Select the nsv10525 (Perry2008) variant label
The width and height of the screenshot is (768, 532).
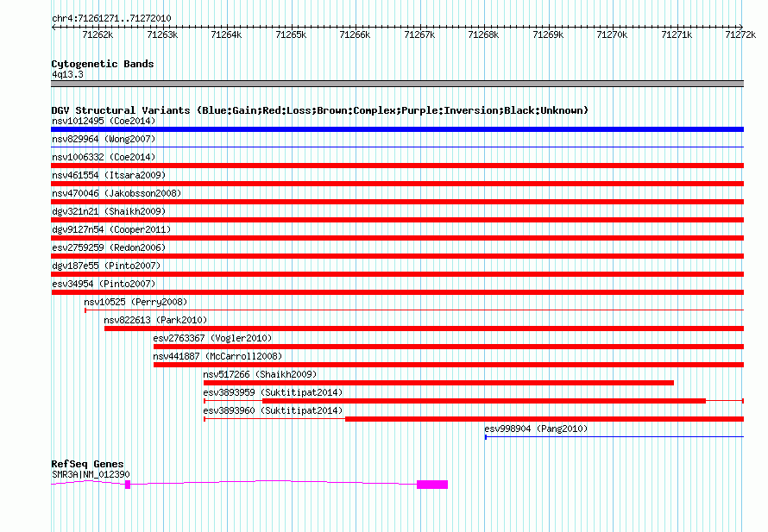[135, 302]
